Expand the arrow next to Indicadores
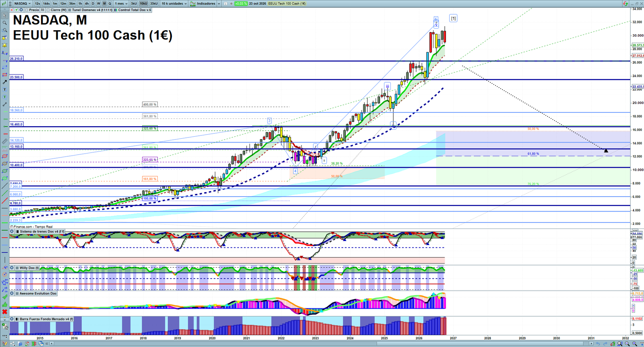644x347 pixels. click(219, 4)
